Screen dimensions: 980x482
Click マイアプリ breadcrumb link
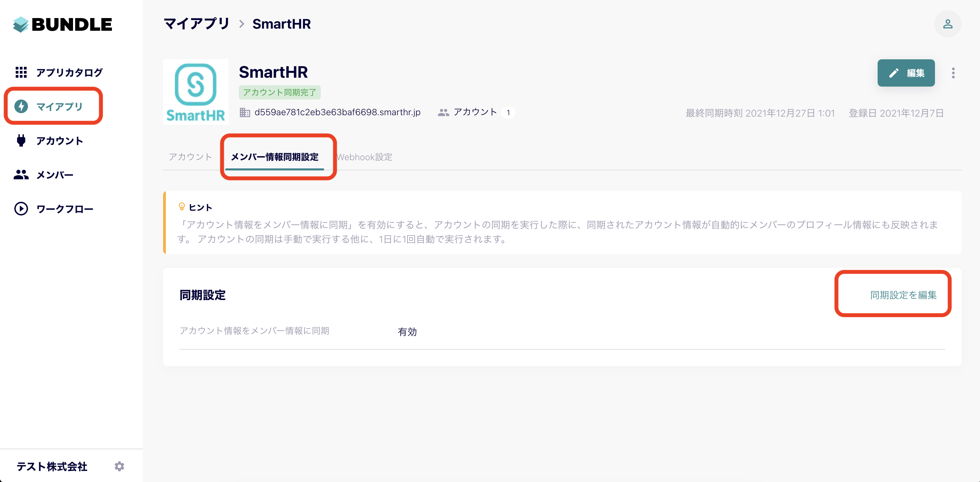click(196, 24)
